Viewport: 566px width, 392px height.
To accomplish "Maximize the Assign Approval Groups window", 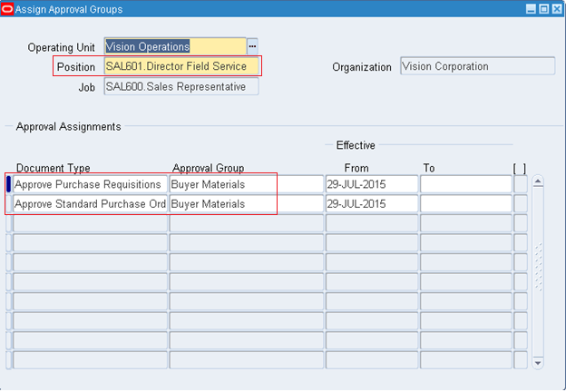I will [542, 9].
